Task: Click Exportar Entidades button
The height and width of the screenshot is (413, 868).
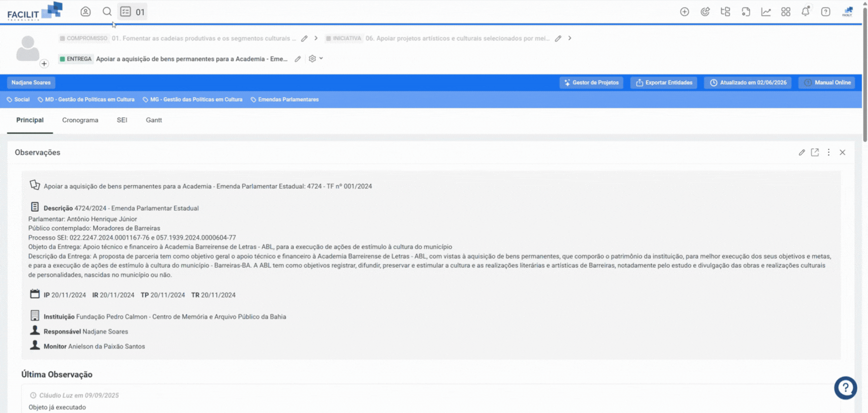Action: pos(663,83)
